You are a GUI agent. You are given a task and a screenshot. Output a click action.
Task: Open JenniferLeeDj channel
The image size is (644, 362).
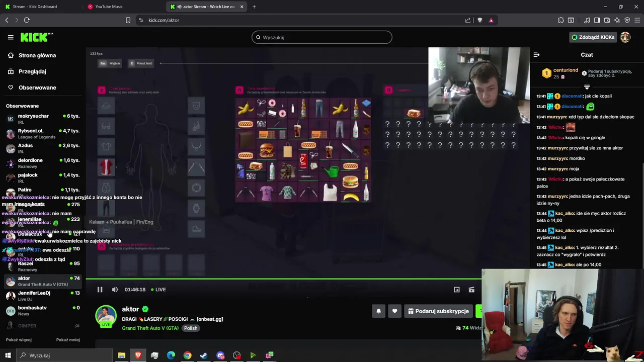[43, 296]
